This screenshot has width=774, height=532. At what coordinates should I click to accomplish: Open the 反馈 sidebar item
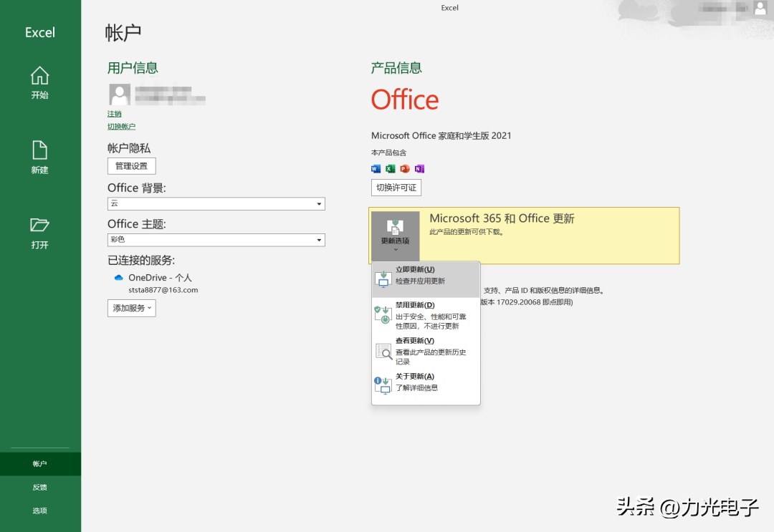pyautogui.click(x=40, y=488)
